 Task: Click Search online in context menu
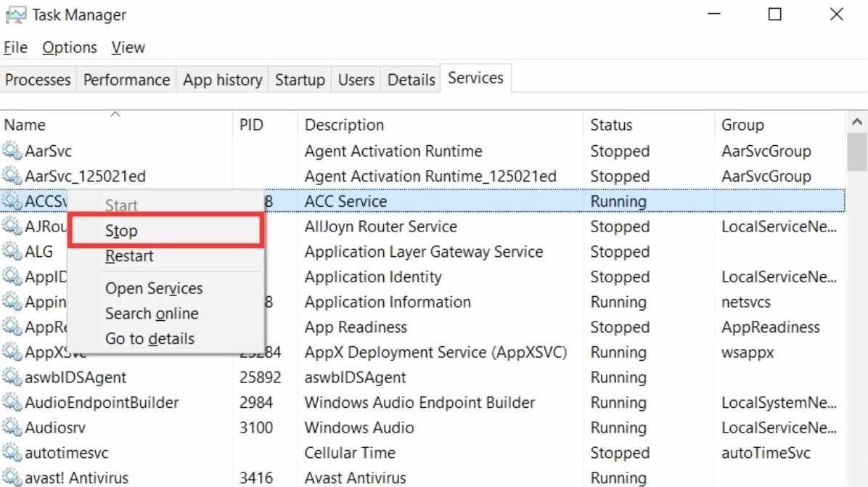(152, 314)
